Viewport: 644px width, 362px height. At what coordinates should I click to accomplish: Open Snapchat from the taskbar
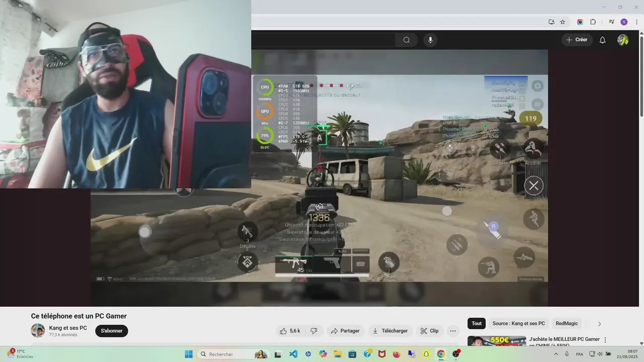426,354
